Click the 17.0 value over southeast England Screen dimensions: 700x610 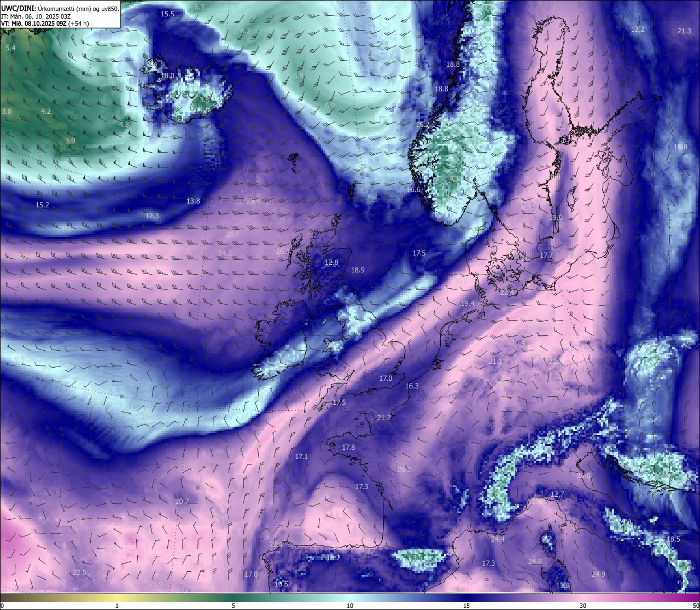click(386, 378)
